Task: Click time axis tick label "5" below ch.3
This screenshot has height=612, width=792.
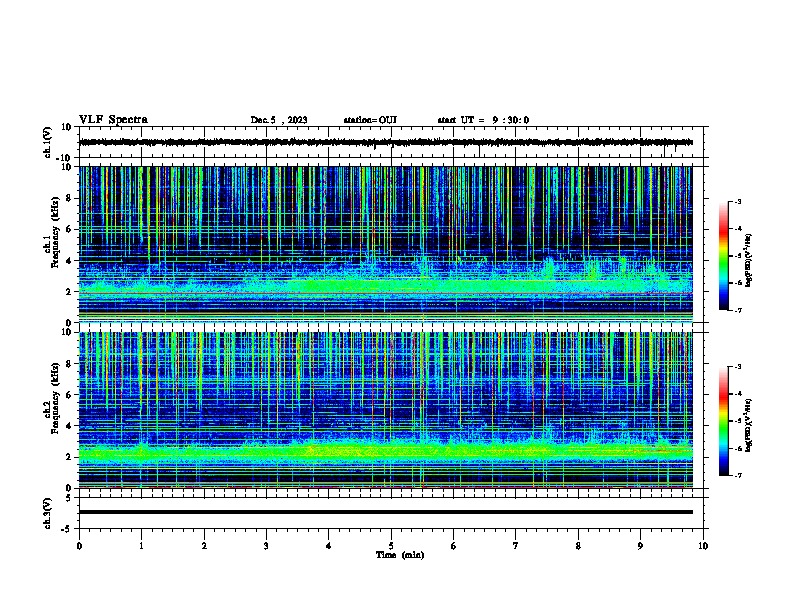Action: click(391, 546)
